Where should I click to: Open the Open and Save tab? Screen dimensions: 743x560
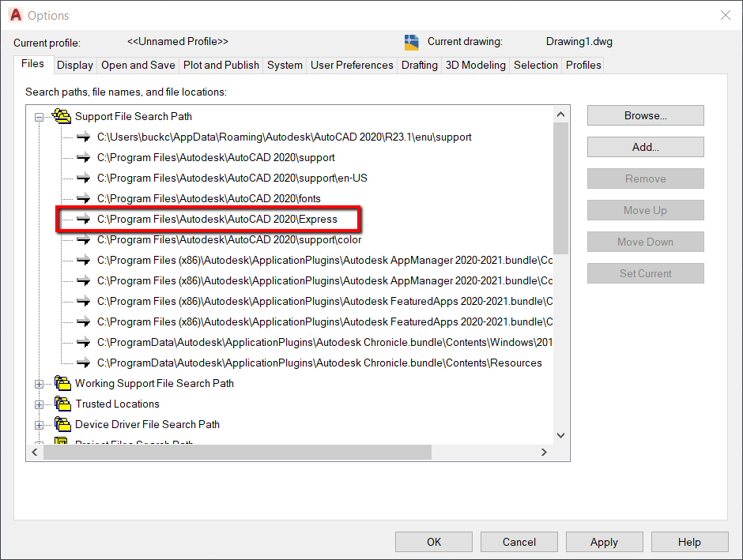(138, 65)
